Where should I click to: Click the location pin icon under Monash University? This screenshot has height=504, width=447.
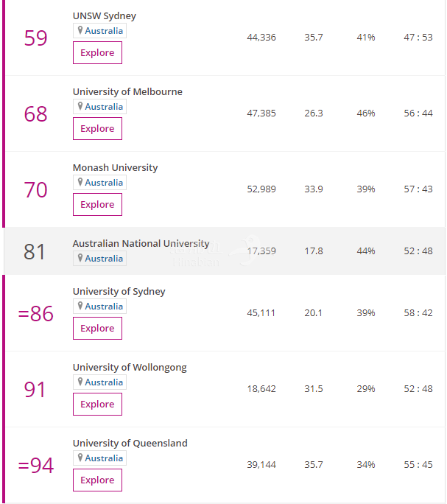80,182
